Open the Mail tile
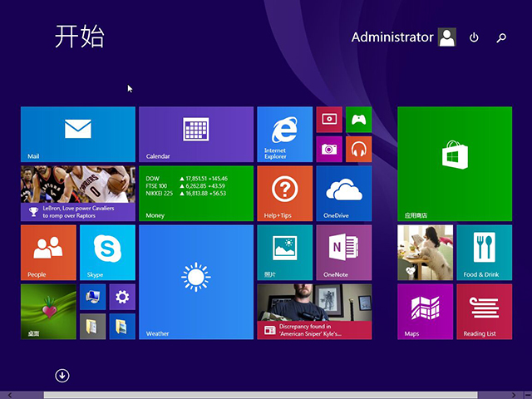The image size is (532, 399). [x=77, y=134]
